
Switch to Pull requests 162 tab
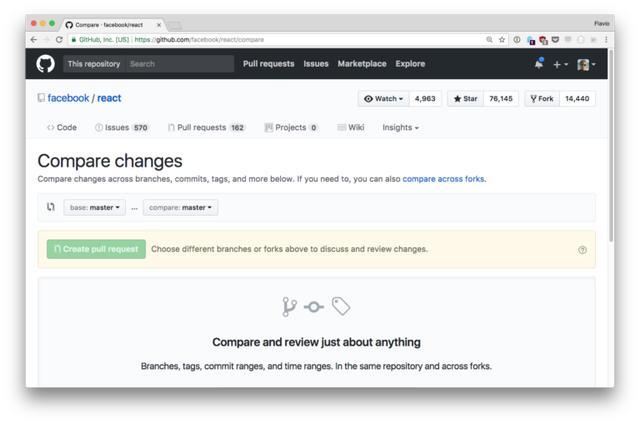[x=207, y=127]
